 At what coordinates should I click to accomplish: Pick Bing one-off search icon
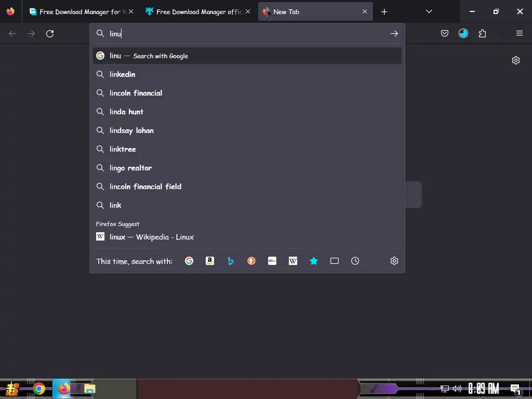click(x=231, y=261)
